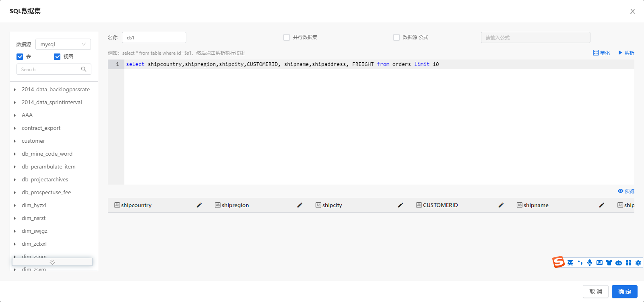
Task: Click the customer table name
Action: click(x=33, y=141)
